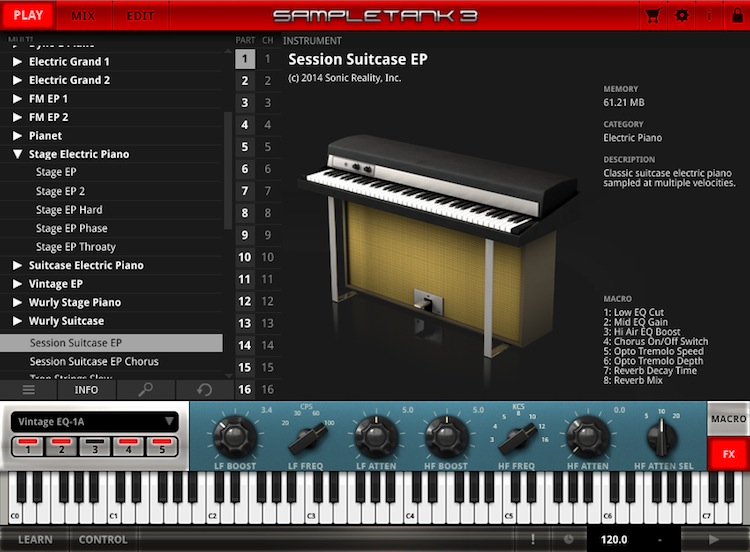
Task: Expand Wurly Stage Piano folder
Action: 17,302
